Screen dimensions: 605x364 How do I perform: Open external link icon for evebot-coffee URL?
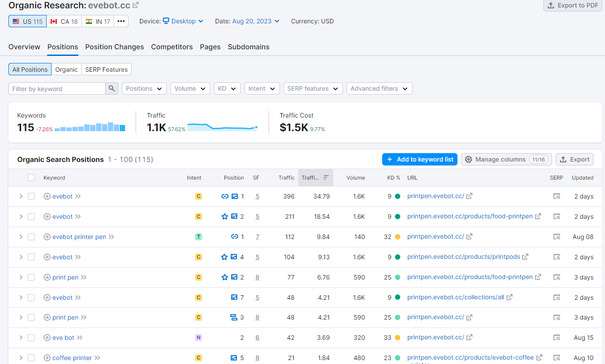[539, 357]
